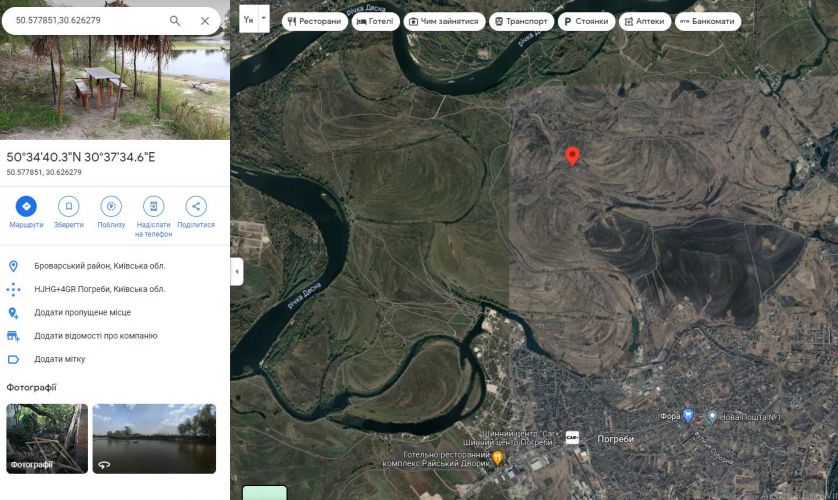Click the red location pin on the map

click(572, 156)
